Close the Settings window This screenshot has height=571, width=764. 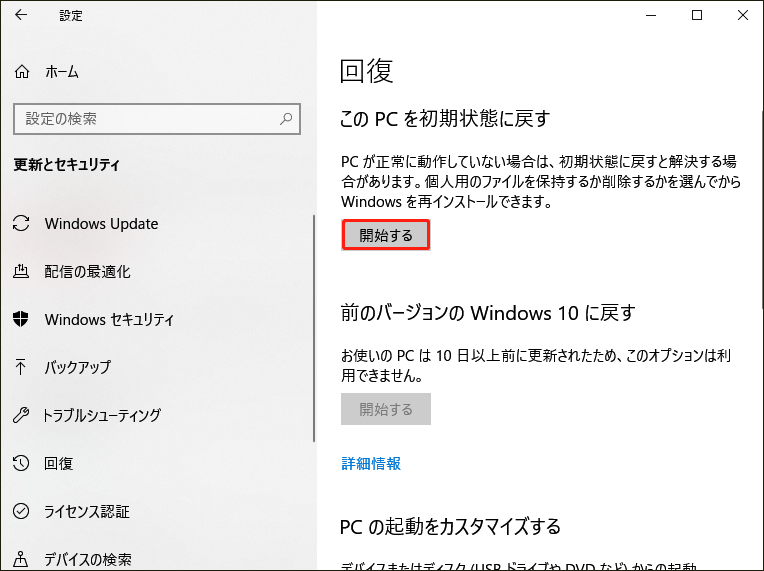743,16
